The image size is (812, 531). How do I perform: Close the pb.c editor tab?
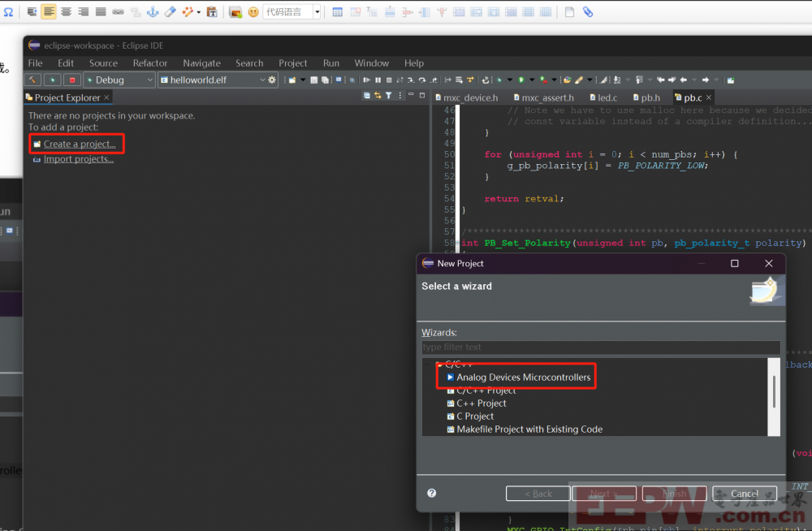tap(709, 97)
